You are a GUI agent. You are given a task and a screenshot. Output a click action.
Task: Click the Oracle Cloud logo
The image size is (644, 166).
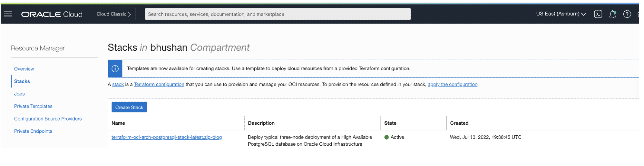[x=52, y=14]
